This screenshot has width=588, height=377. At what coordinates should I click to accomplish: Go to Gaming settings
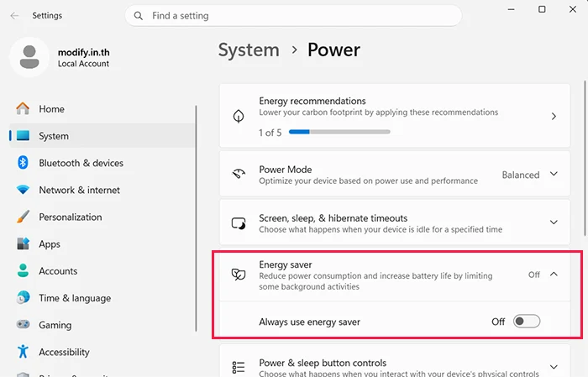pos(102,325)
